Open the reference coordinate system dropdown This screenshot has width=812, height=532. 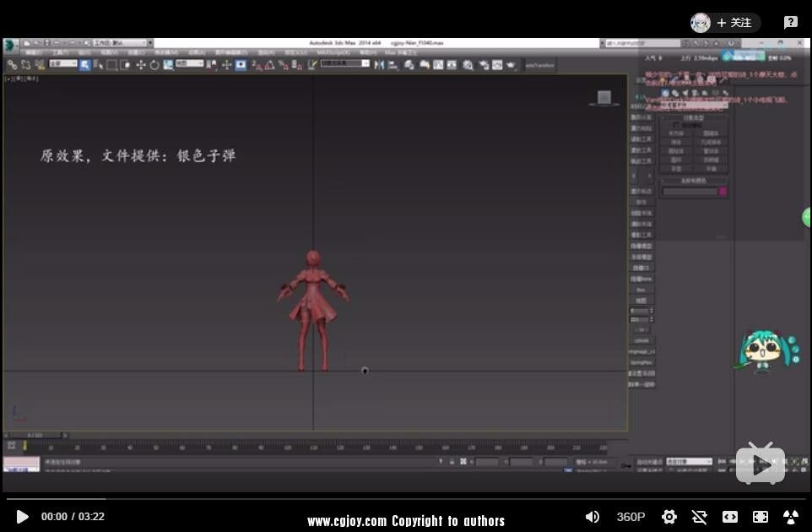[190, 63]
